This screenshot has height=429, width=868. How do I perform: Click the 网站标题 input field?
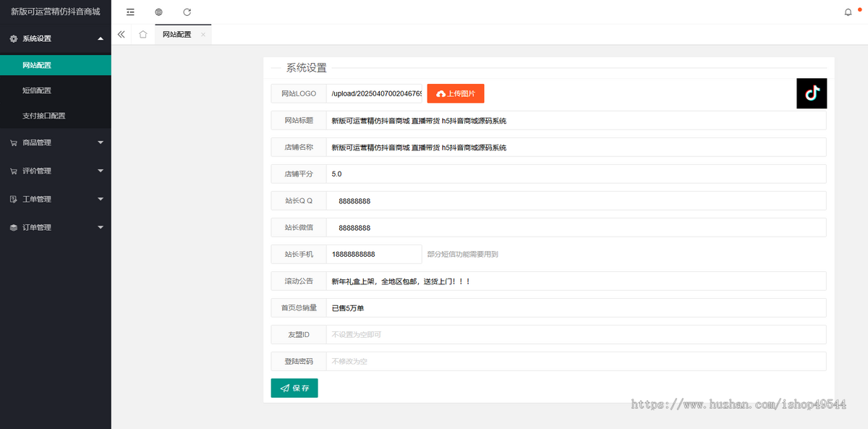pos(576,120)
